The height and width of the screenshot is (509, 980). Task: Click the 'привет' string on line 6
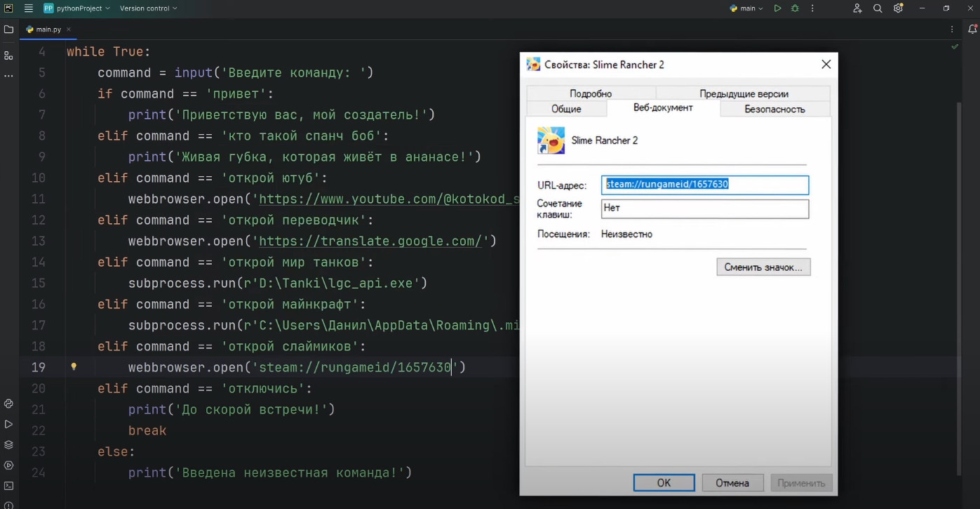coord(236,93)
